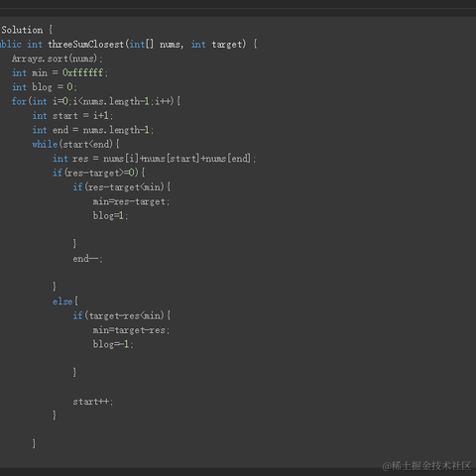
Task: Click the 'Solution' class name
Action: 22,30
